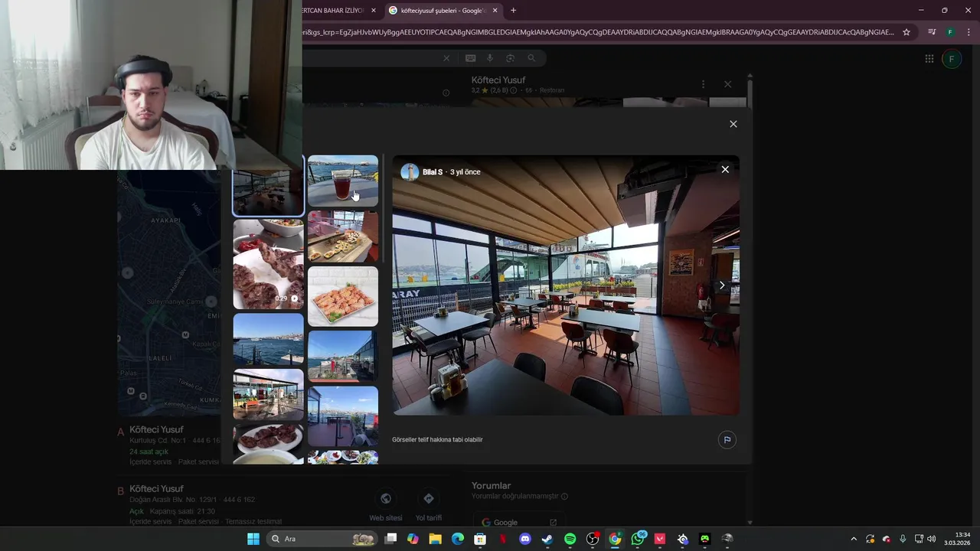This screenshot has height=551, width=980.
Task: Click the address bar URL
Action: tap(597, 32)
